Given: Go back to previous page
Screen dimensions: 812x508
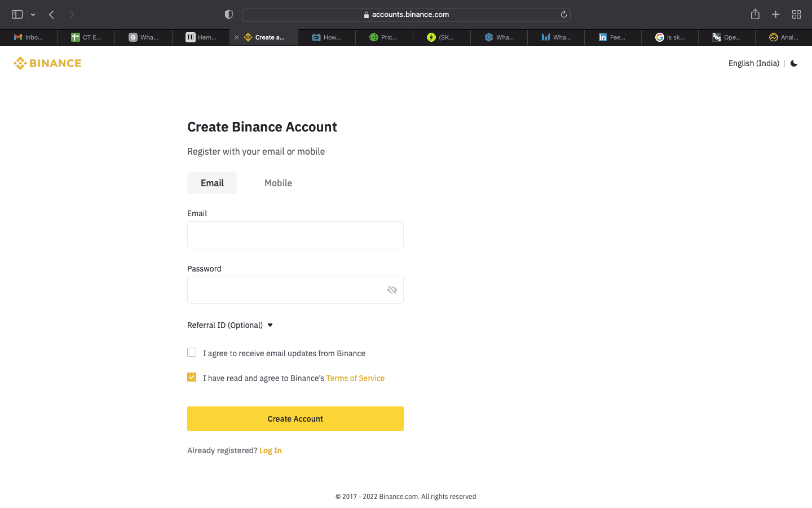Looking at the screenshot, I should pos(51,15).
